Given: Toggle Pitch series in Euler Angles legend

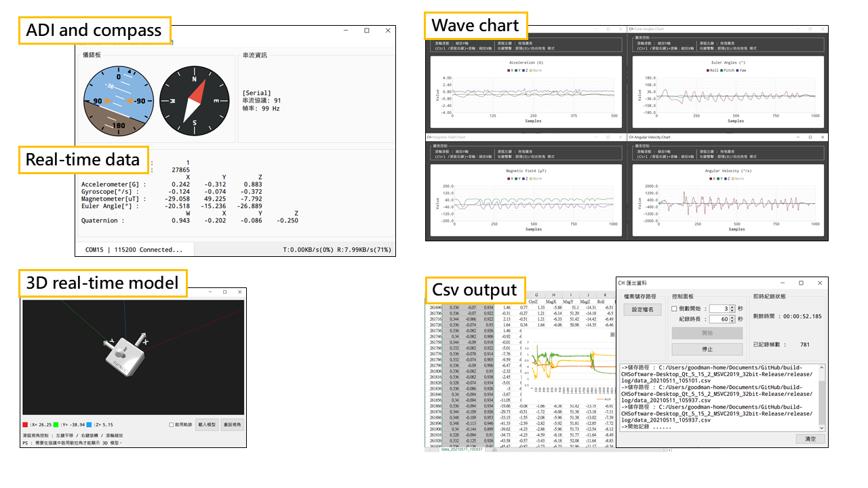Looking at the screenshot, I should 727,70.
